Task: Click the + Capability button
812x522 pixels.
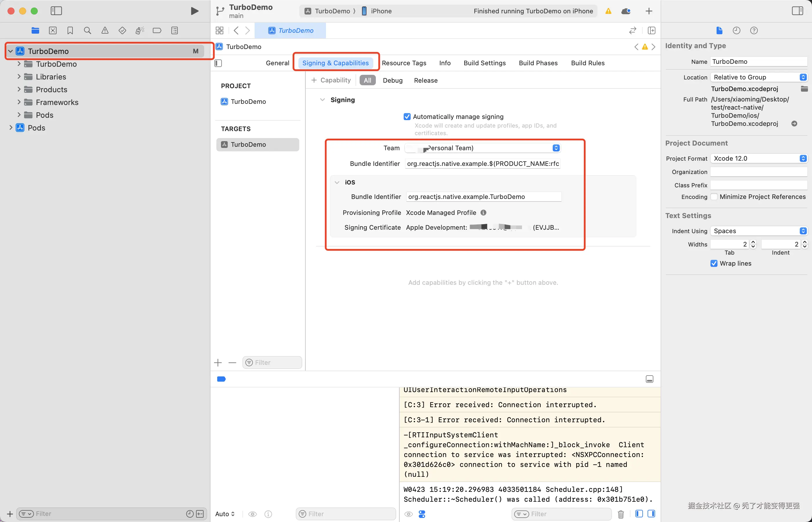Action: [331, 80]
